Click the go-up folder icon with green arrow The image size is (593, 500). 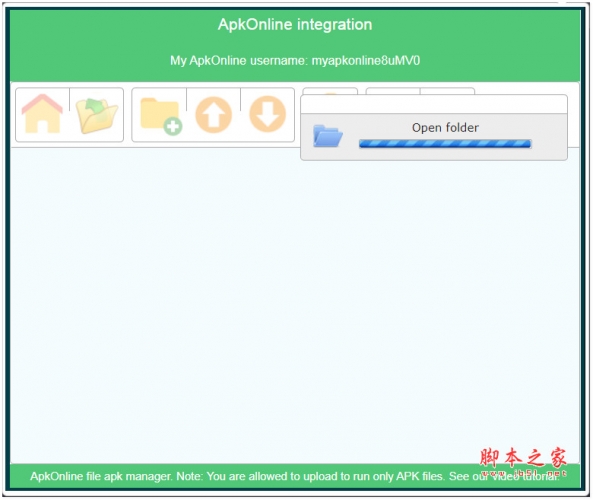97,115
